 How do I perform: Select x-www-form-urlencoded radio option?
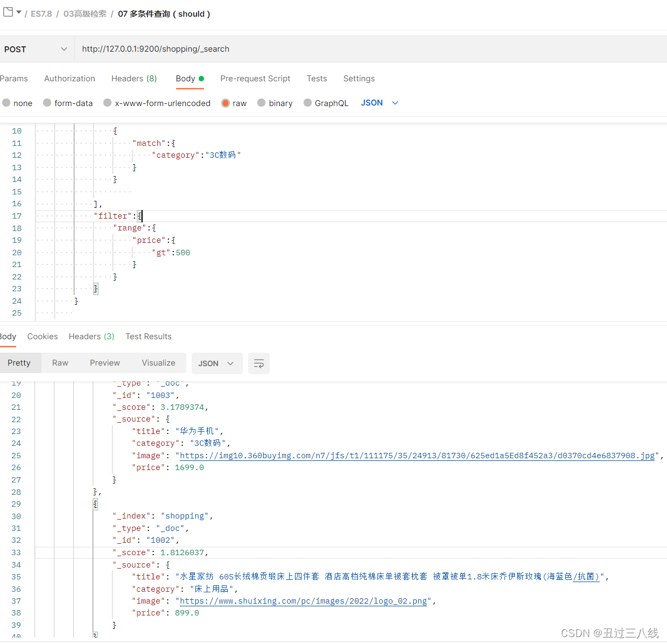pos(108,103)
